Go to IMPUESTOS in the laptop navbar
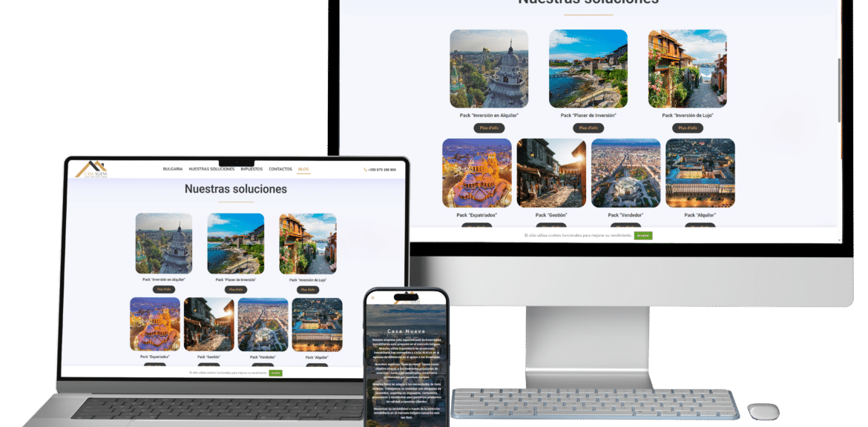Image resolution: width=868 pixels, height=427 pixels. click(x=251, y=169)
